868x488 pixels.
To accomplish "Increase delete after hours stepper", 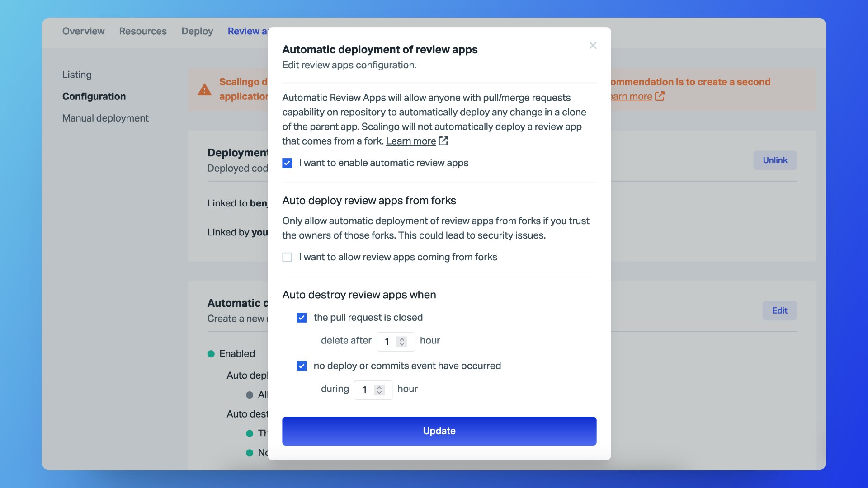I will point(402,338).
